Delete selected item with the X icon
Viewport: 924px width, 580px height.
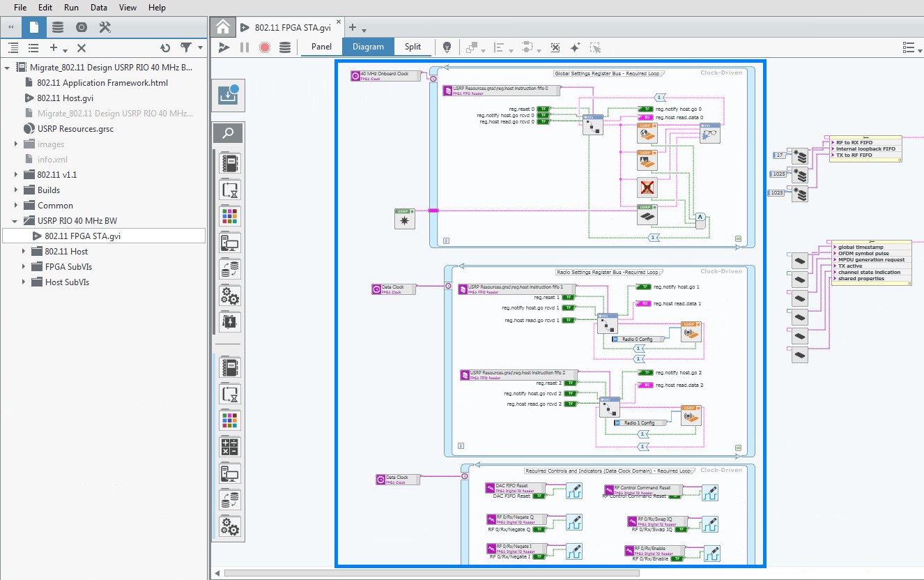(81, 48)
